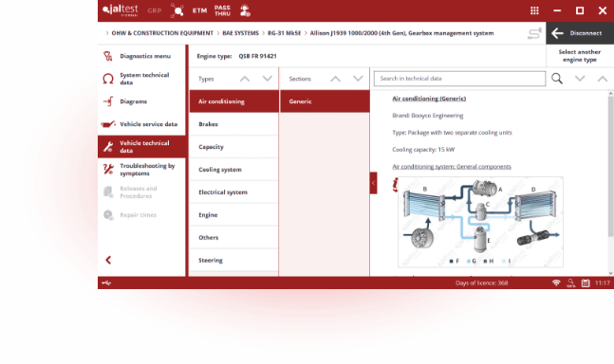The height and width of the screenshot is (364, 614).
Task: Open the GRP module
Action: pos(155,10)
